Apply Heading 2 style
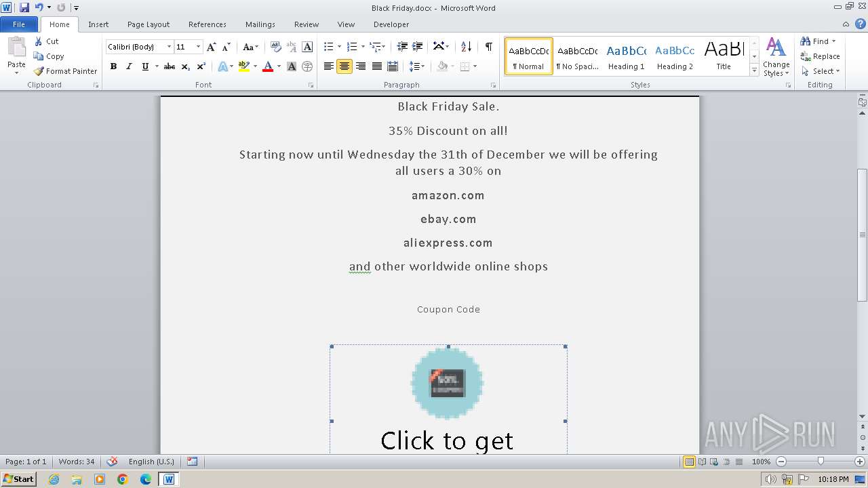Image resolution: width=868 pixels, height=488 pixels. [x=675, y=56]
